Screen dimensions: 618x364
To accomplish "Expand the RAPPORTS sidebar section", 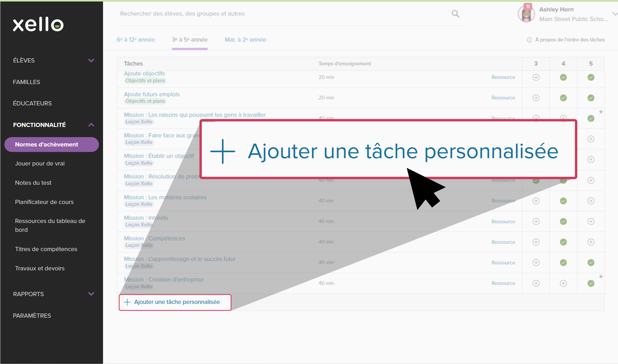I will tap(91, 294).
